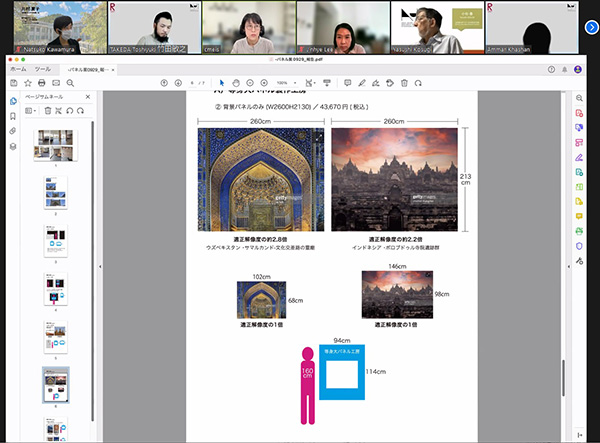Bookmark the file using the star icon
Screen dimensions: 600x443
(28, 83)
